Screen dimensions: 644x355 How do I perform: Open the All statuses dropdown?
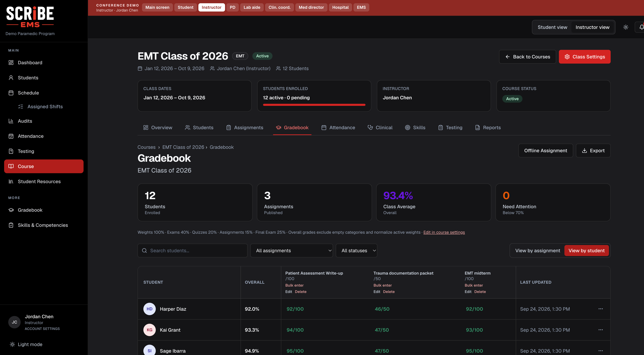pos(356,251)
